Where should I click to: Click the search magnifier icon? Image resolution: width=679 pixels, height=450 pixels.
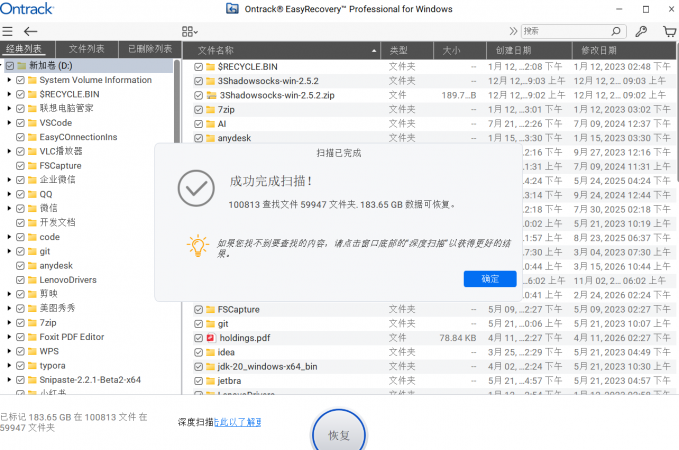pyautogui.click(x=616, y=31)
